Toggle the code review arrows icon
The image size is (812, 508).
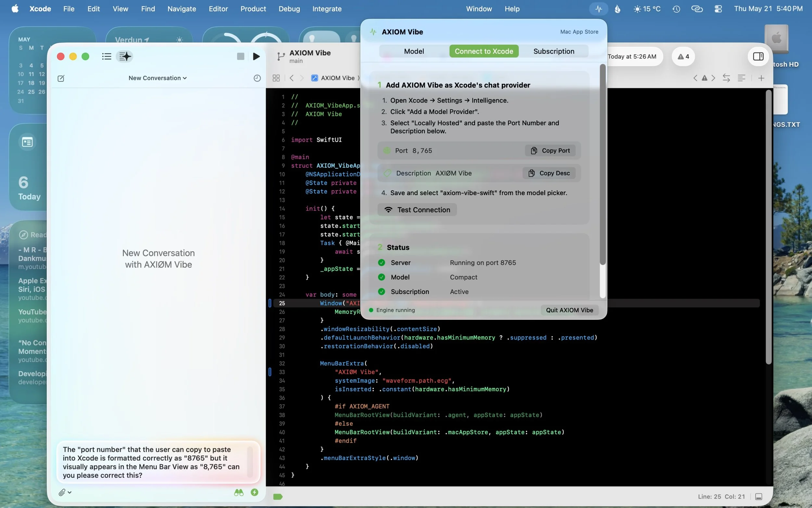click(726, 78)
